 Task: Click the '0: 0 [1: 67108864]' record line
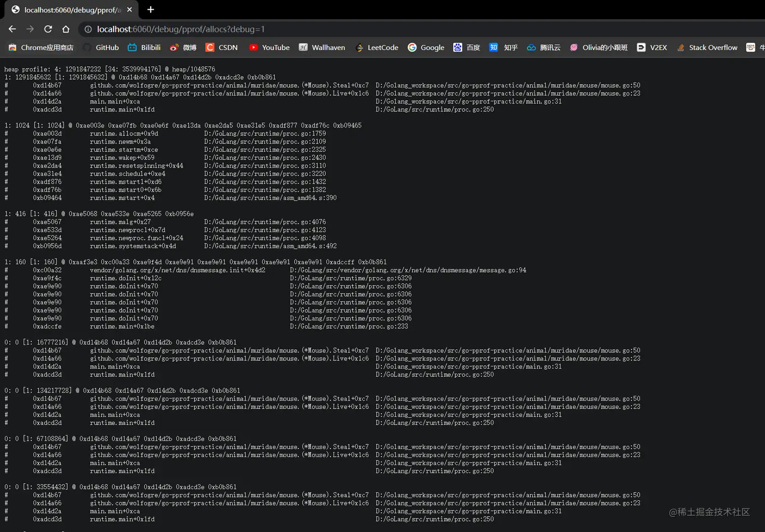click(120, 439)
